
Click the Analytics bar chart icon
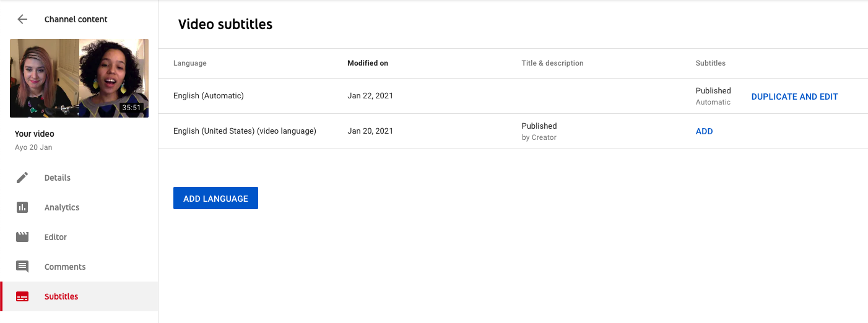22,207
